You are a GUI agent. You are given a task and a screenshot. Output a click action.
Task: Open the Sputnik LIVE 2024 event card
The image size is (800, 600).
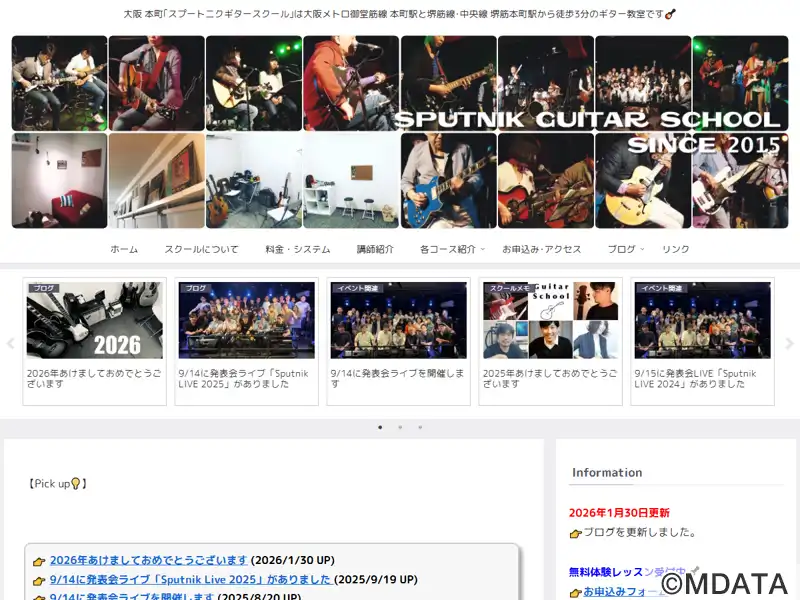tap(703, 320)
